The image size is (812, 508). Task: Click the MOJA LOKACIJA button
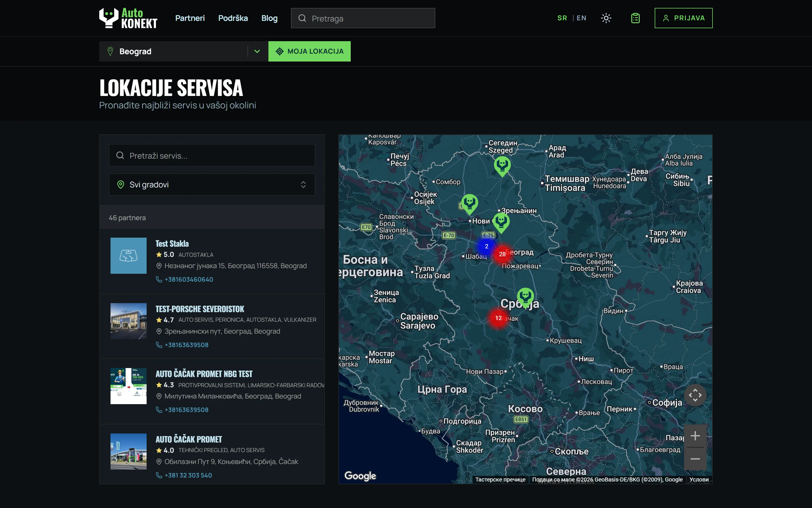(x=309, y=51)
